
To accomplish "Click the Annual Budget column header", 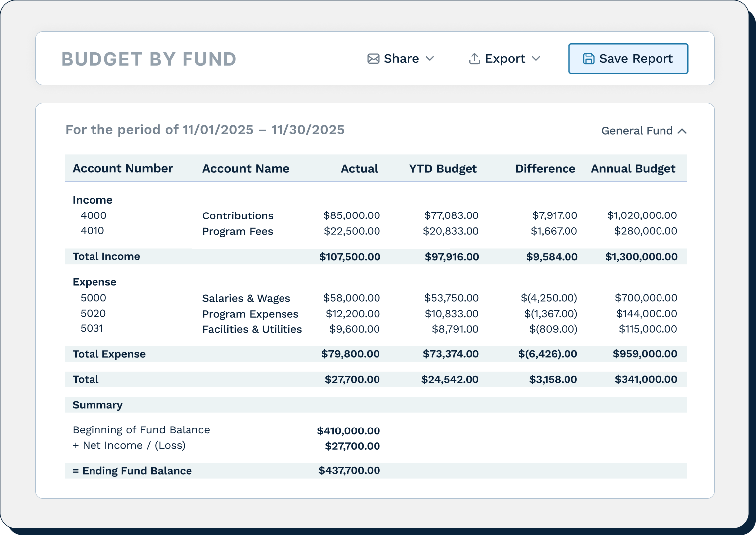I will 633,168.
